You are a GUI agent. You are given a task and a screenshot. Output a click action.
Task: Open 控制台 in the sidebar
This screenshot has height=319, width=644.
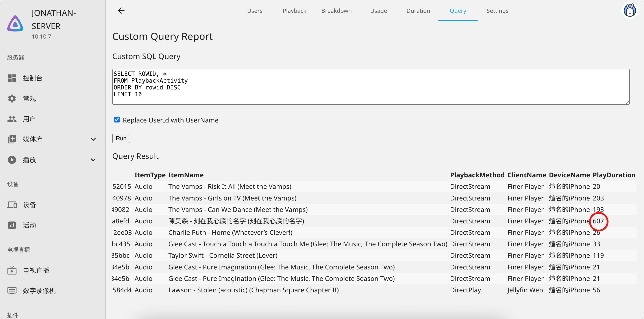pos(52,78)
